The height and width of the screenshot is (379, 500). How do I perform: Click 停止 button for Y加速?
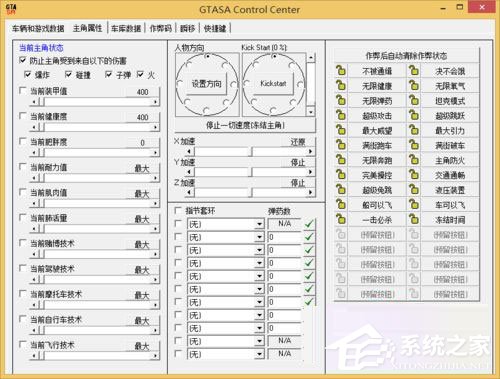point(298,163)
